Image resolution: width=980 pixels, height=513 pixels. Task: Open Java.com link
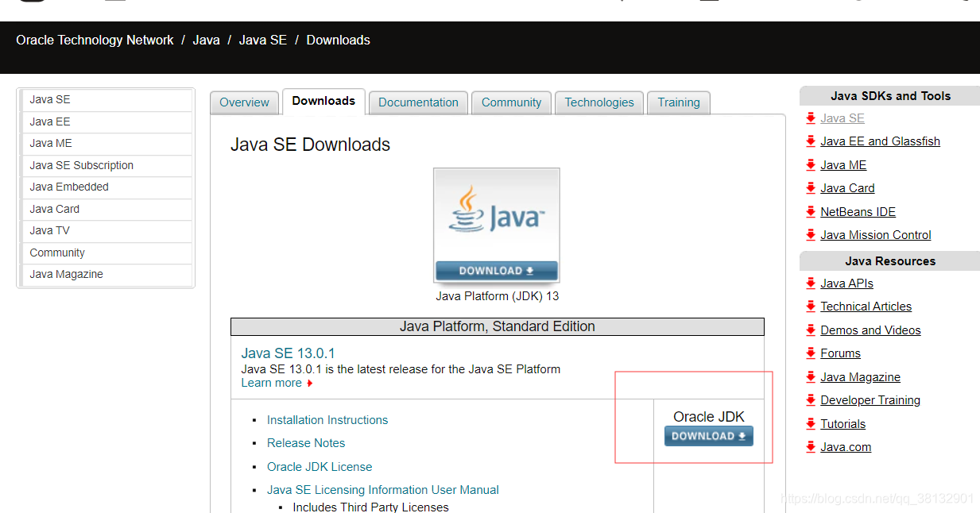[846, 447]
